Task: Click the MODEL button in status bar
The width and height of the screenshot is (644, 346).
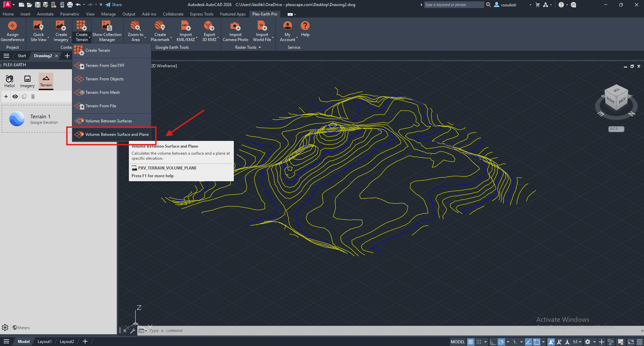Action: pyautogui.click(x=458, y=342)
